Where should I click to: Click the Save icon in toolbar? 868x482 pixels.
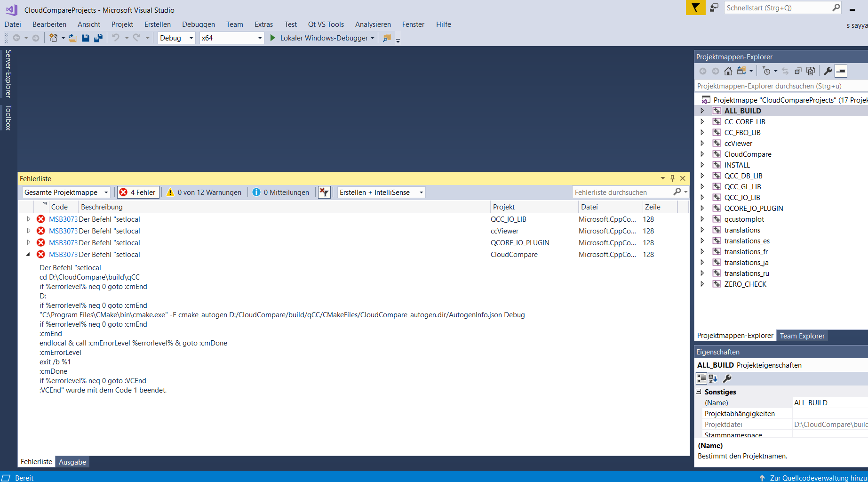(86, 38)
